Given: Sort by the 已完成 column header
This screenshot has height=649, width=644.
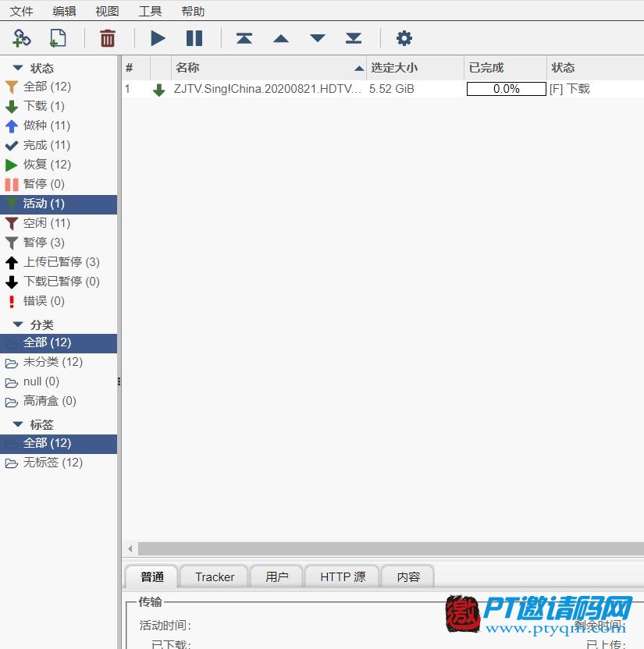Looking at the screenshot, I should 505,67.
